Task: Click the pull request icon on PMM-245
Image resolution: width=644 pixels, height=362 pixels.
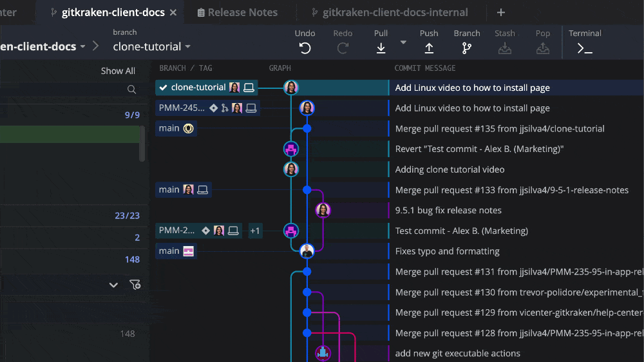Action: coord(225,108)
